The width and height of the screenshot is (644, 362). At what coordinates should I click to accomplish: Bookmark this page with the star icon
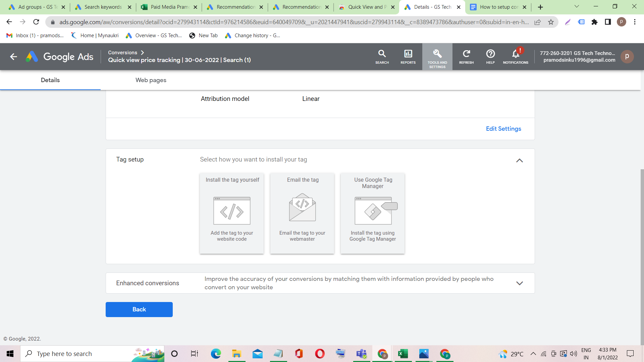click(x=551, y=22)
